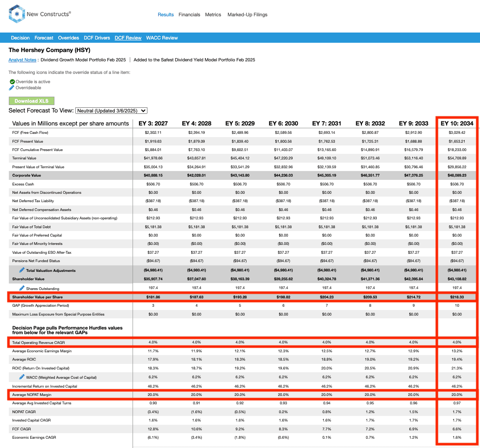The image size is (480, 448).
Task: Click the $18,233.00 FCF Cumulative Present Value cell
Action: 457,150
